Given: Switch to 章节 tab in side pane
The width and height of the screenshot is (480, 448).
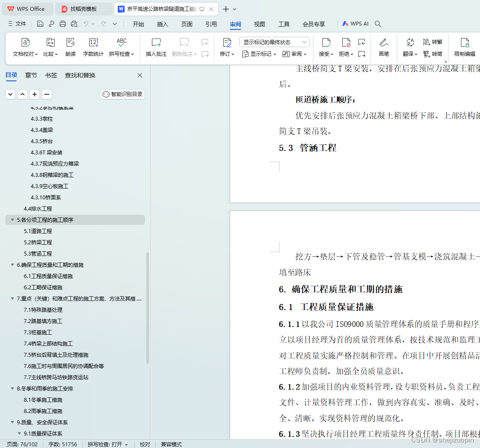Looking at the screenshot, I should pyautogui.click(x=31, y=75).
